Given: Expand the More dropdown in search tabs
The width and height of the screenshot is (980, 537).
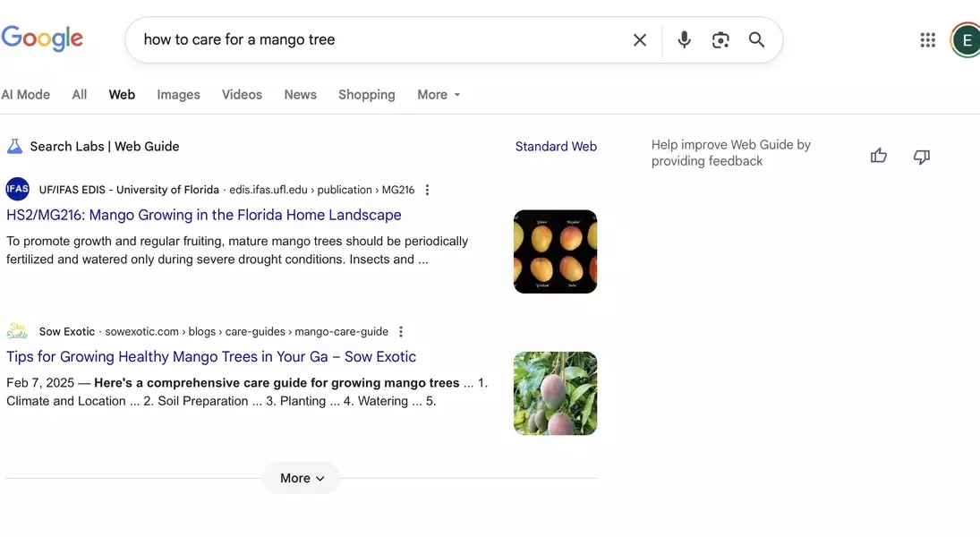Looking at the screenshot, I should pyautogui.click(x=439, y=95).
